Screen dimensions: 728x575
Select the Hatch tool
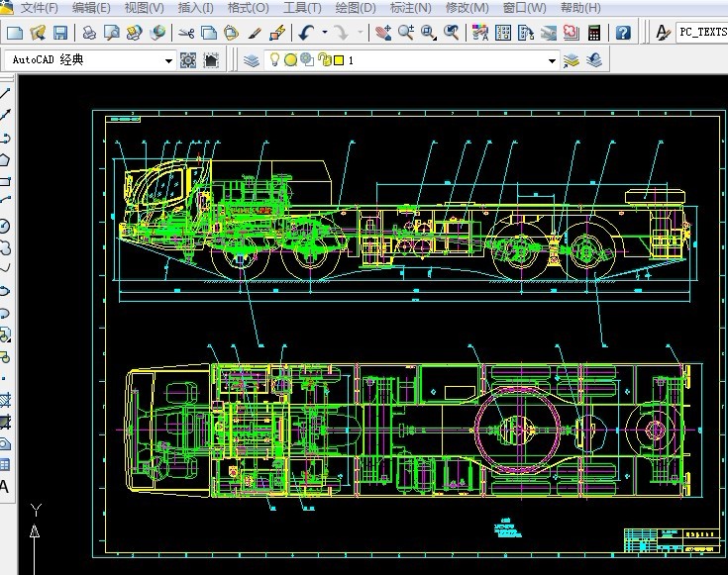click(x=5, y=400)
